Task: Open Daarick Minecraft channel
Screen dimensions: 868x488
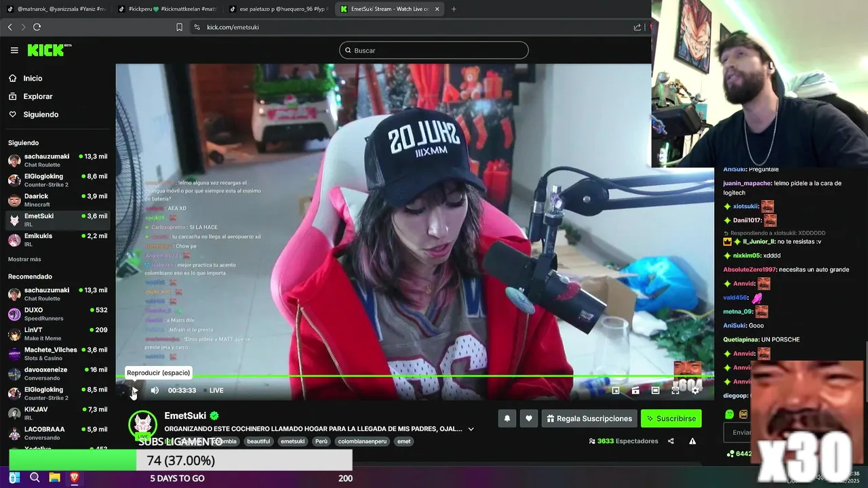Action: click(58, 200)
